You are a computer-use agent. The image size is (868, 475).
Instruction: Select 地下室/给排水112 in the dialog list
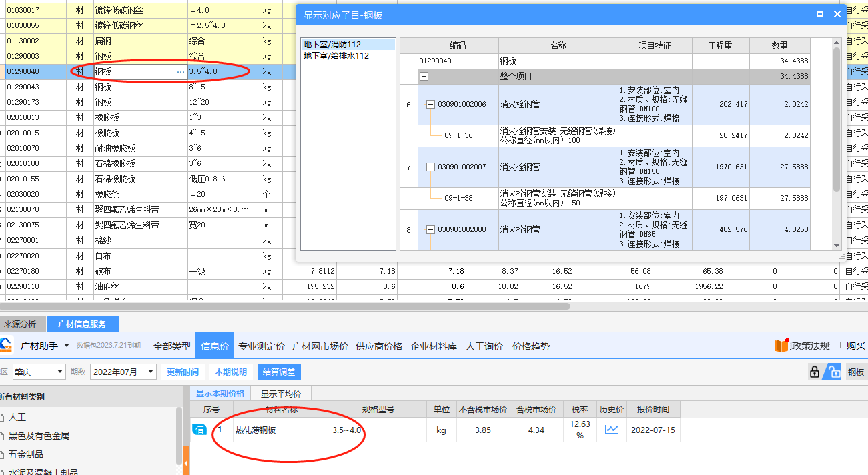(348, 56)
